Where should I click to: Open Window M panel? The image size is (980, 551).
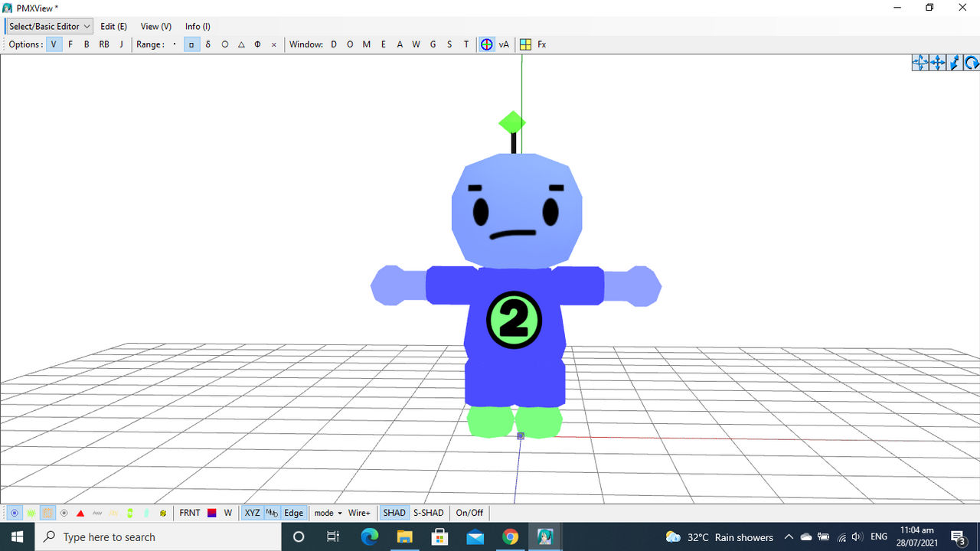coord(367,44)
